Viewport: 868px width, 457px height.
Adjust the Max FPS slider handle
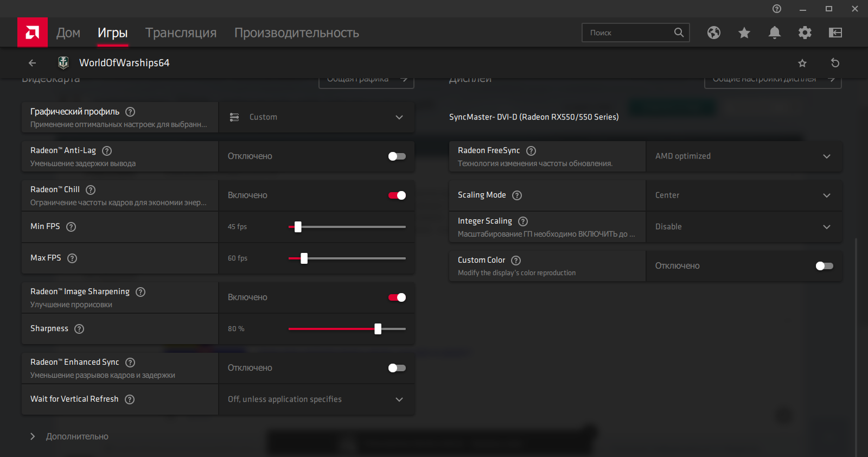304,258
